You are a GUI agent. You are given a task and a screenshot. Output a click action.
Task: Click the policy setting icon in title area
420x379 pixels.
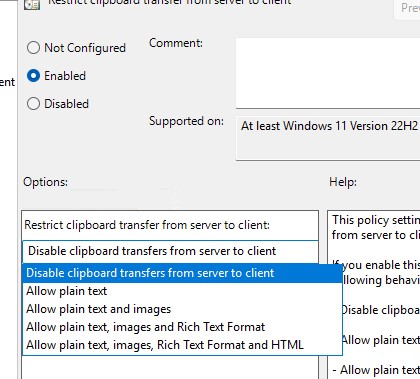tap(32, 4)
